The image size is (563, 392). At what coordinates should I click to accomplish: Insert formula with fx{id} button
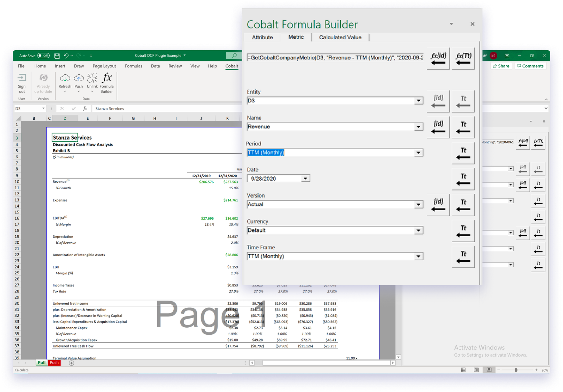pos(438,59)
